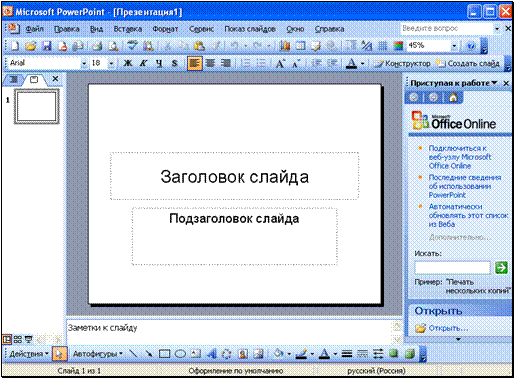Viewport: 514px width, 378px height.
Task: Click the Создать слайд button
Action: pos(468,63)
